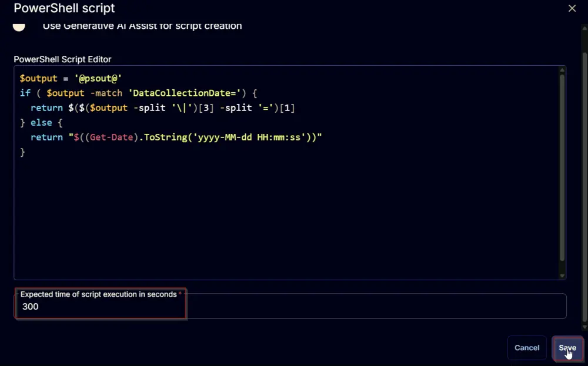Click the '} else {' line
This screenshot has height=366, width=588.
coord(41,123)
